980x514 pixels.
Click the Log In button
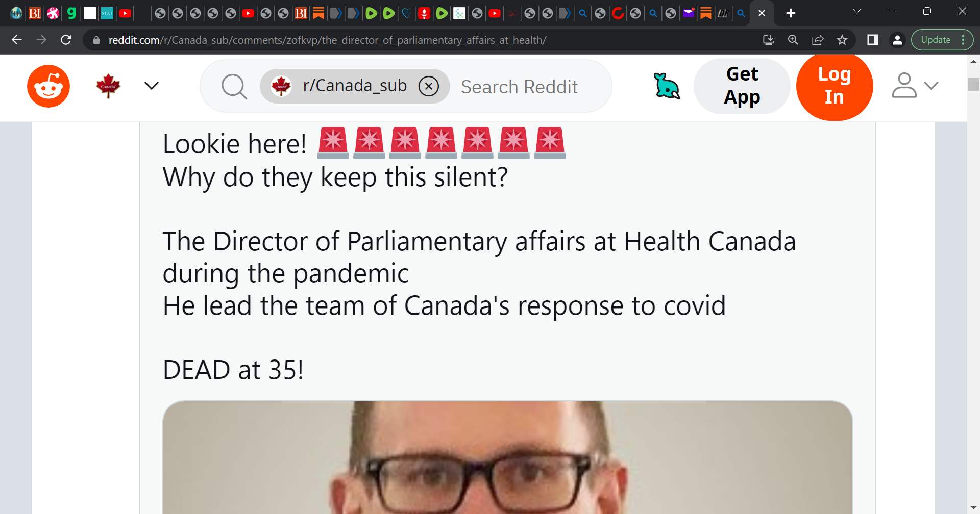835,86
